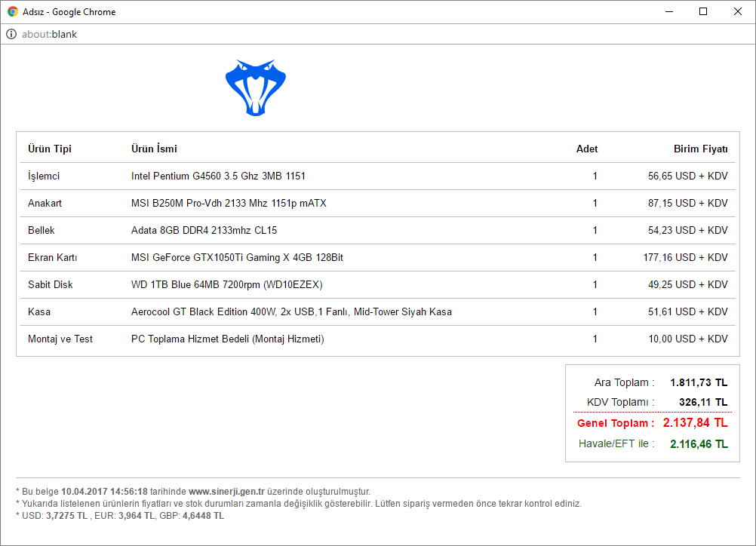Click the about:blank address bar text
756x546 pixels.
coord(49,34)
